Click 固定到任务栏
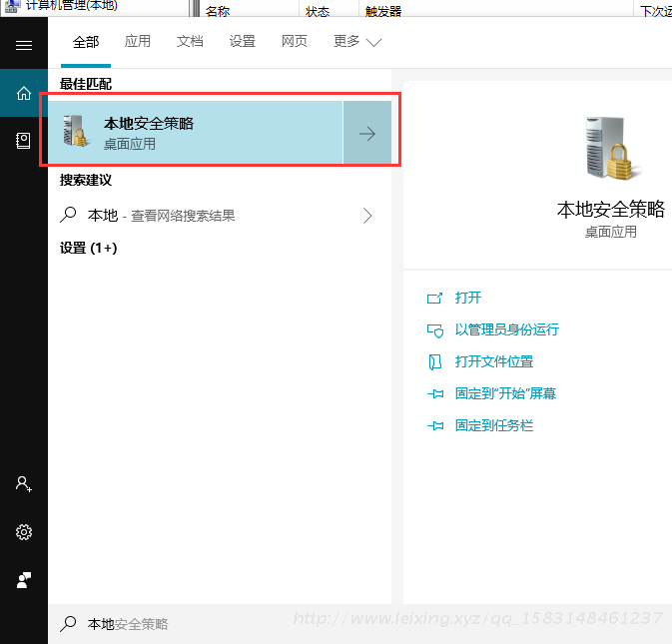The image size is (672, 644). (494, 425)
